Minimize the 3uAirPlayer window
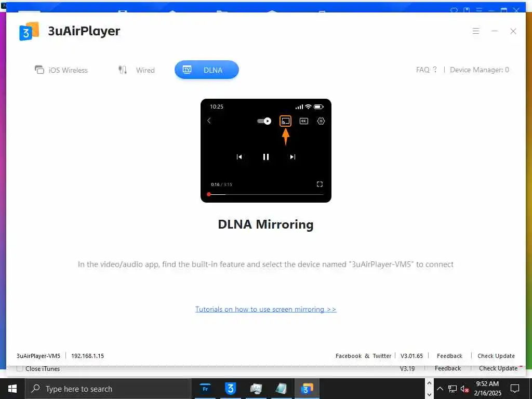Viewport: 532px width, 399px height. (x=495, y=31)
